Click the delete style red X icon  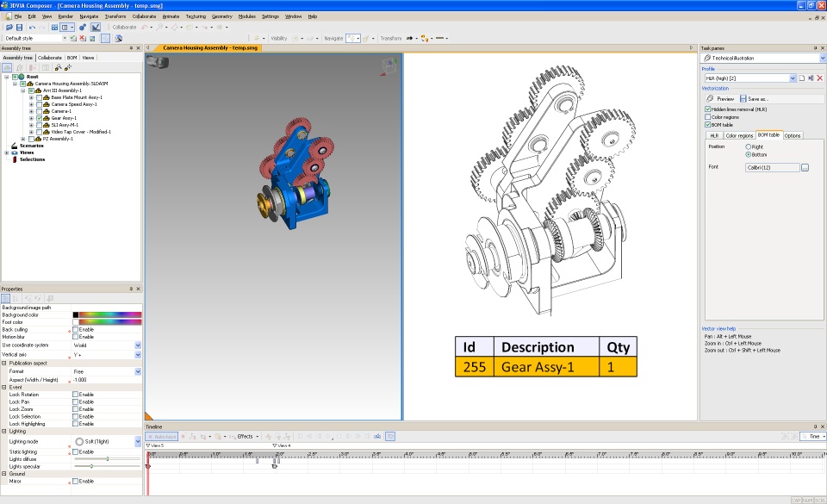[x=83, y=39]
